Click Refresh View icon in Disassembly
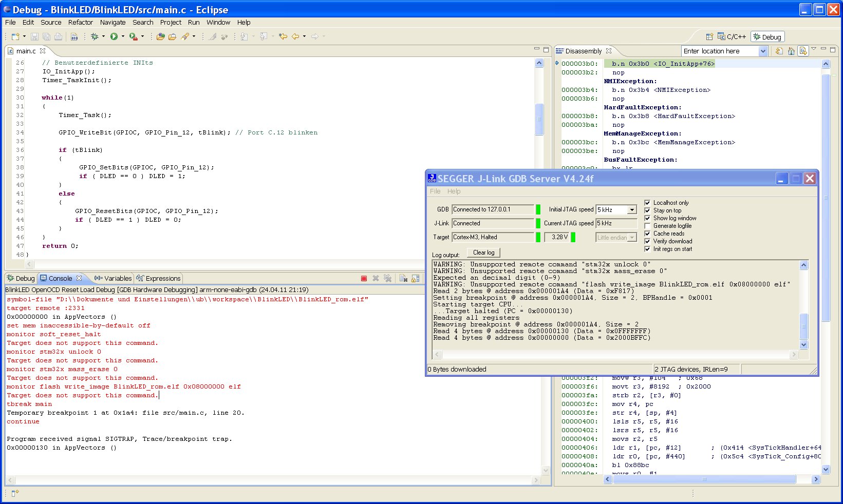The width and height of the screenshot is (843, 504). click(x=779, y=51)
